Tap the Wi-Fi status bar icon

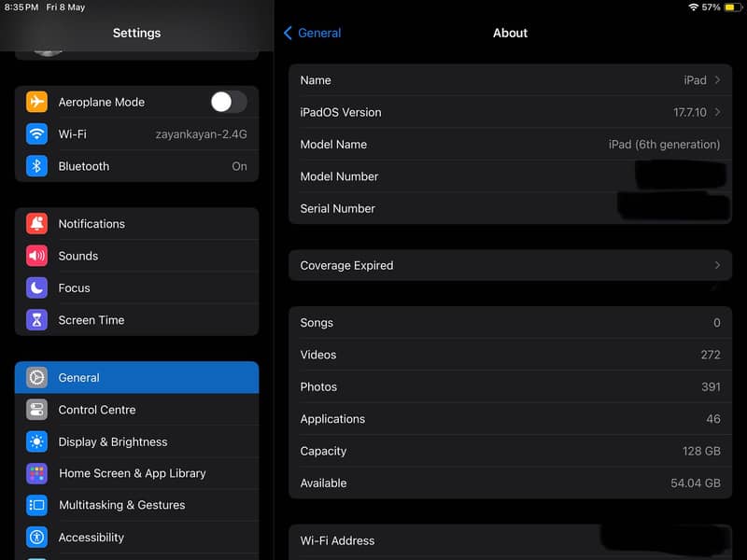[x=693, y=7]
